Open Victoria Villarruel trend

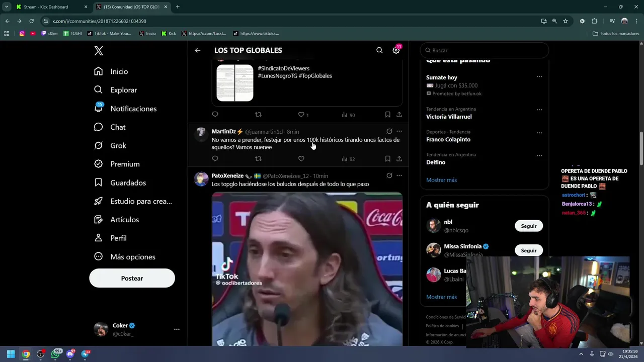point(449,117)
